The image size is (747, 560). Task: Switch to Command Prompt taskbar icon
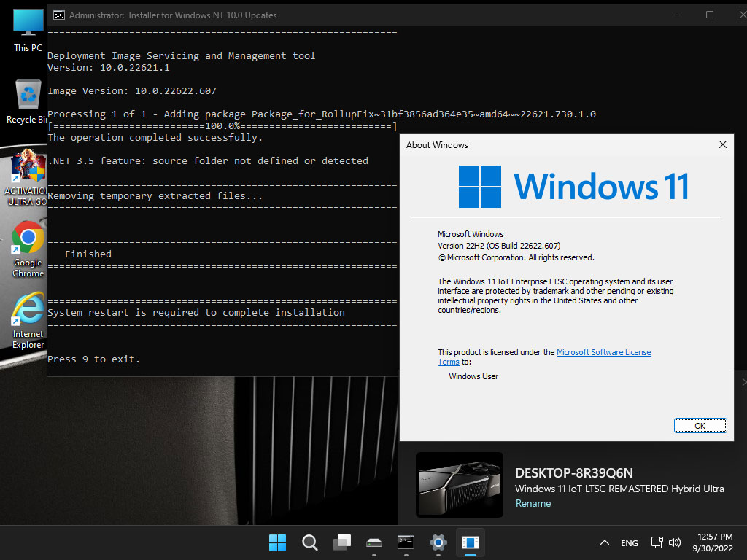406,542
